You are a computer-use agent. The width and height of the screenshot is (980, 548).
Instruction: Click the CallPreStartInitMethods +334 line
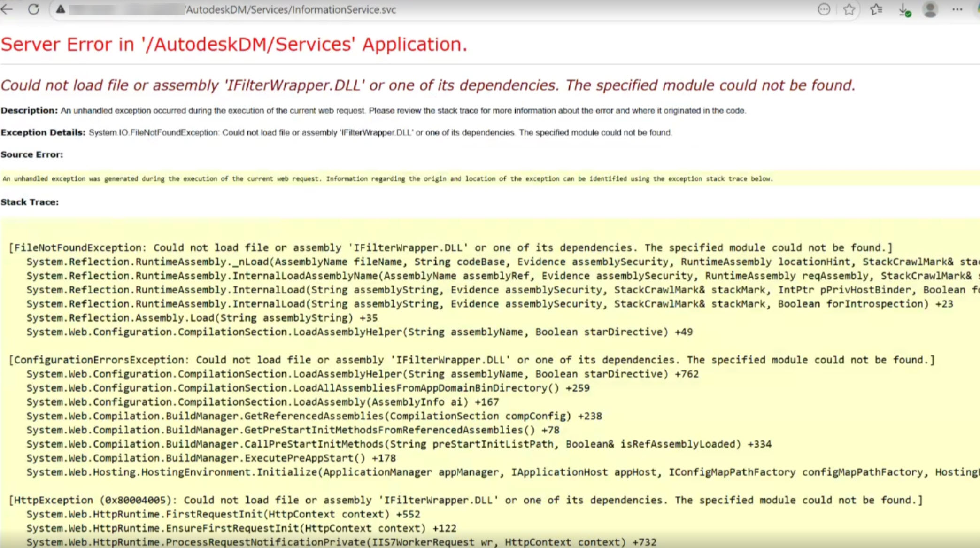399,444
